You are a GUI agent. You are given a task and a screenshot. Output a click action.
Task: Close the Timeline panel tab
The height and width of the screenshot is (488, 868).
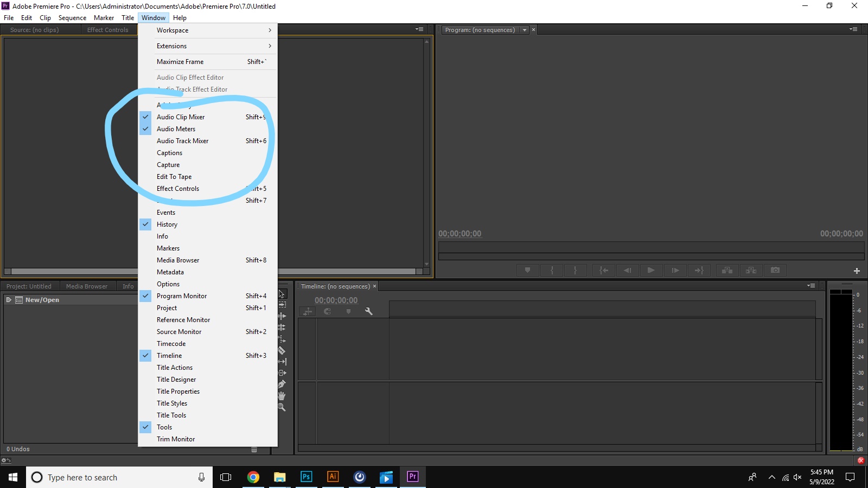point(374,286)
